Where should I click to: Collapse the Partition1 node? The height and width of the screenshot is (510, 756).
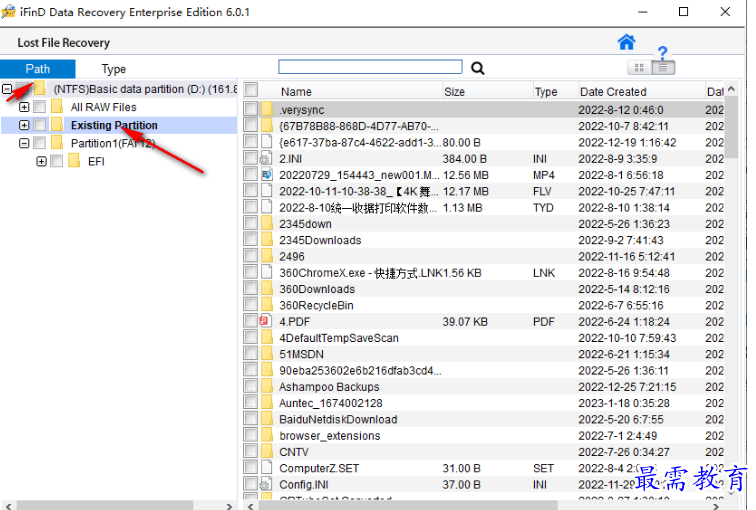click(x=24, y=143)
